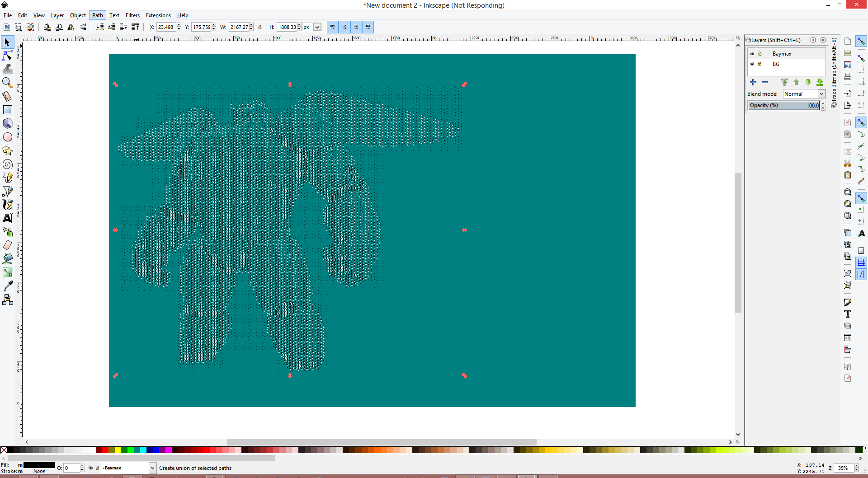Open the Filters menu
This screenshot has width=868, height=478.
pyautogui.click(x=132, y=15)
